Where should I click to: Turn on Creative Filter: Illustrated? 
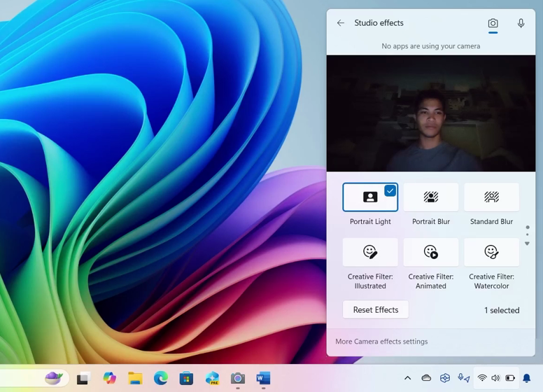370,252
